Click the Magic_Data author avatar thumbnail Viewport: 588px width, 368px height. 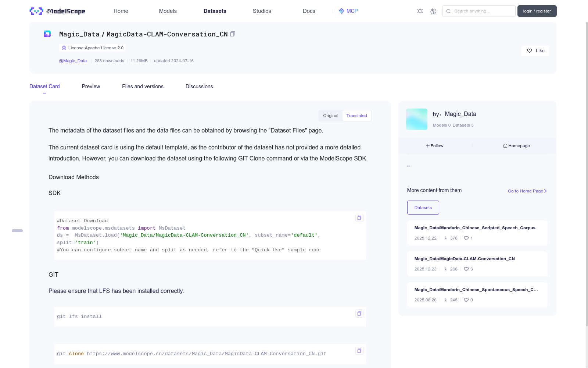417,119
